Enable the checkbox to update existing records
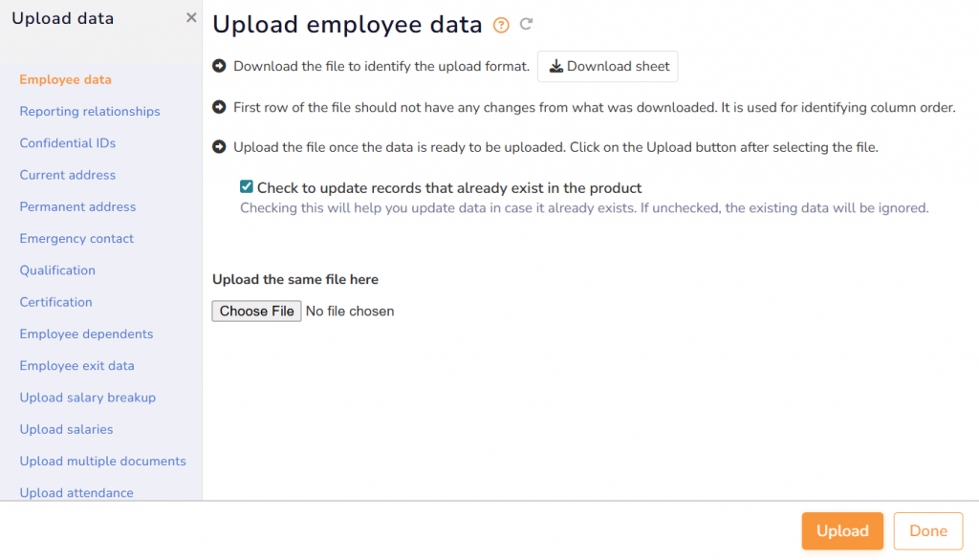The width and height of the screenshot is (979, 560). point(246,186)
